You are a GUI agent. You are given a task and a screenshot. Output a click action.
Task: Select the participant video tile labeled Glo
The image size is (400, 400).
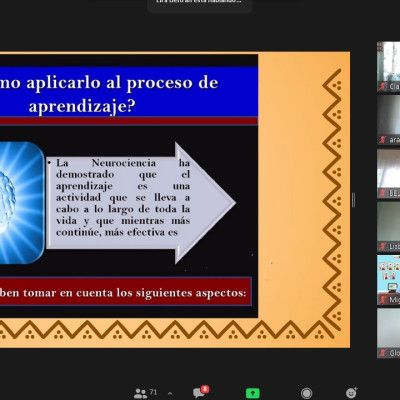389,333
